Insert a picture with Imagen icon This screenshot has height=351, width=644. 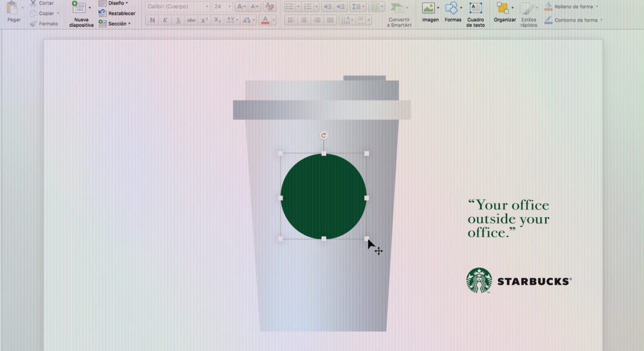tap(429, 8)
